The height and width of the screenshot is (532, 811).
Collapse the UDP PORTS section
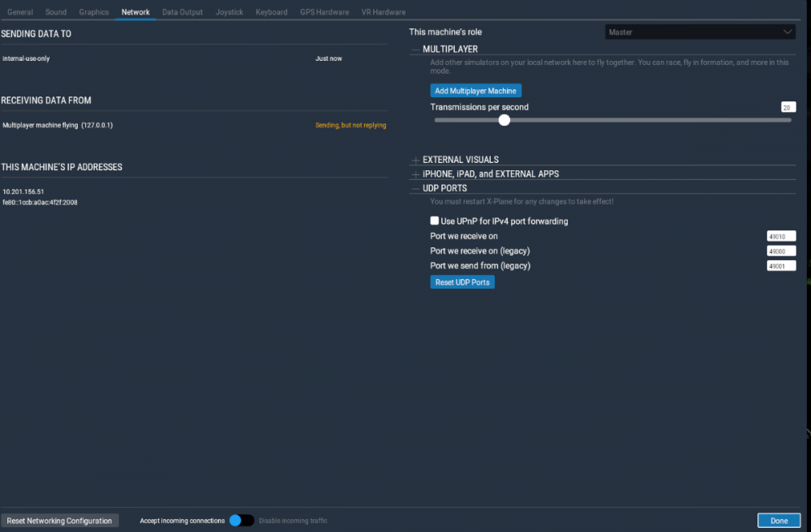click(416, 188)
